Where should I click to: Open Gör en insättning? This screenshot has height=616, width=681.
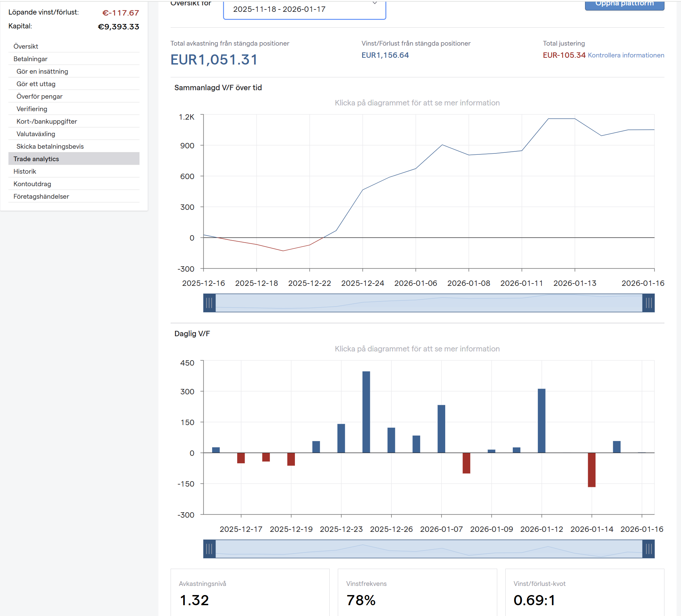[42, 71]
